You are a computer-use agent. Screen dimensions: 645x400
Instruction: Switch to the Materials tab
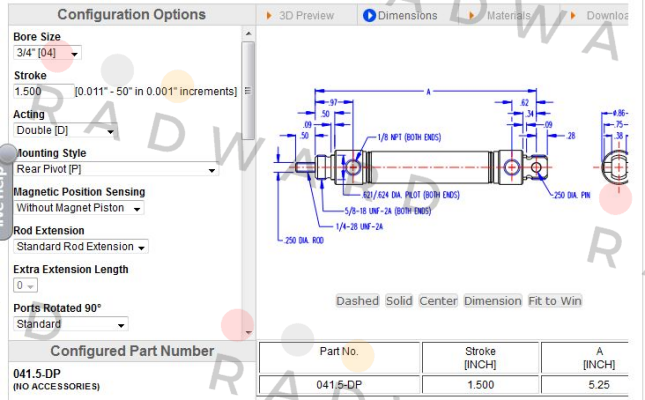pyautogui.click(x=508, y=16)
